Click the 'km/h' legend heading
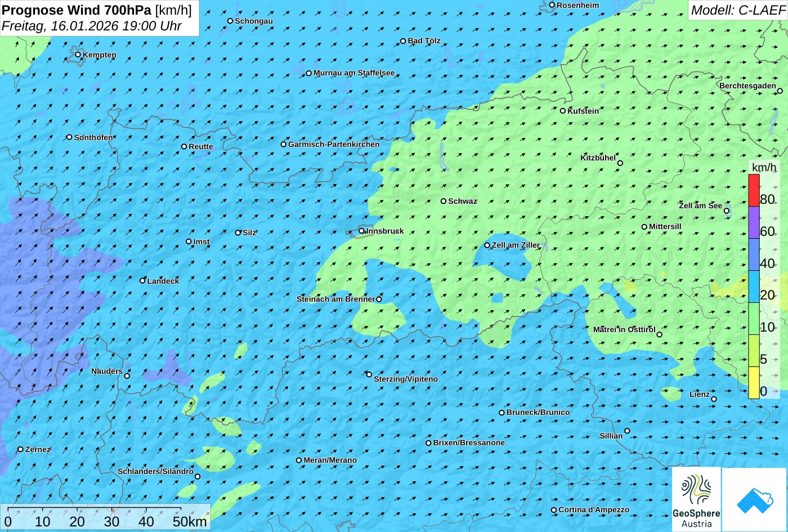Viewport: 788px width, 532px height. 764,167
